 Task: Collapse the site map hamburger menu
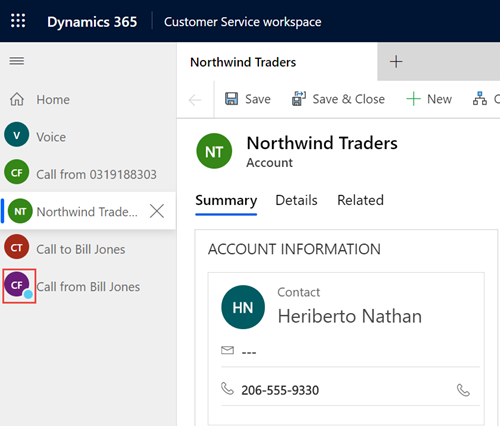[17, 61]
